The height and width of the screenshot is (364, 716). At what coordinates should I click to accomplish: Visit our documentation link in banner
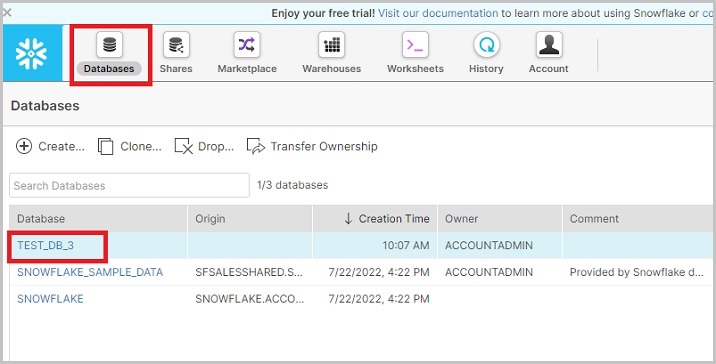pos(438,13)
